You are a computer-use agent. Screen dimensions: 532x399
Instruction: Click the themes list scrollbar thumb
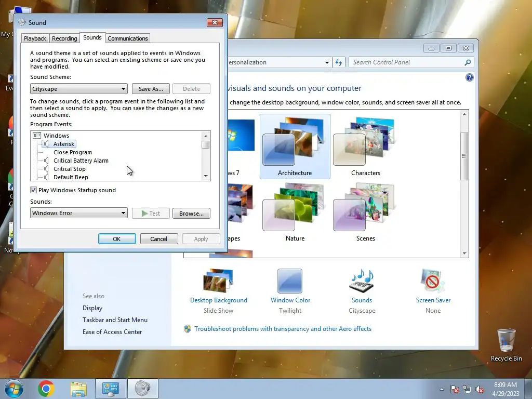click(464, 156)
